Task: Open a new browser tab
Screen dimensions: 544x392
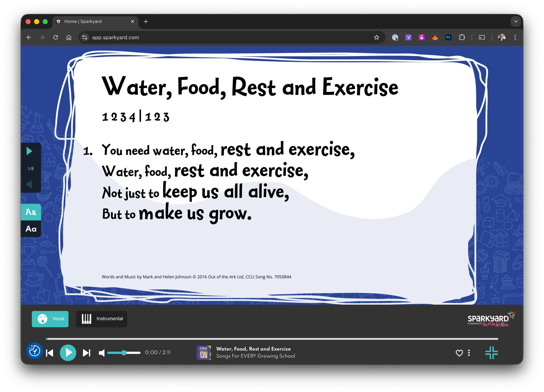Action: coord(146,21)
